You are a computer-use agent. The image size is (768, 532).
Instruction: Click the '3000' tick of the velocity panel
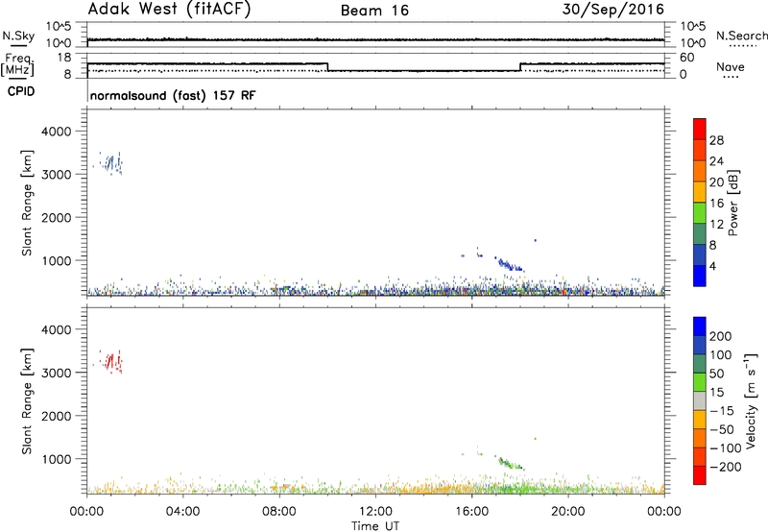click(56, 373)
